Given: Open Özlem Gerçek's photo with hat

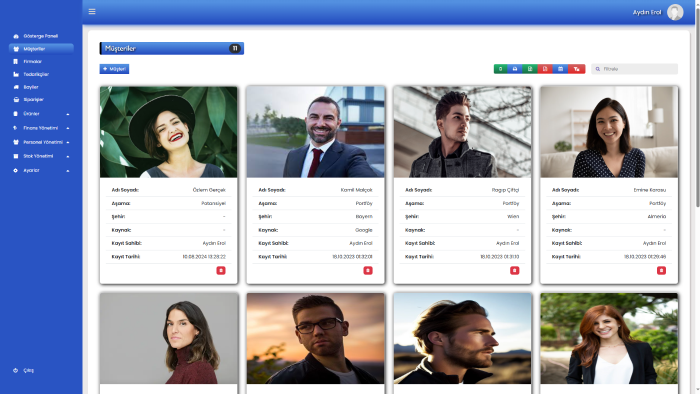Looking at the screenshot, I should pyautogui.click(x=169, y=132).
